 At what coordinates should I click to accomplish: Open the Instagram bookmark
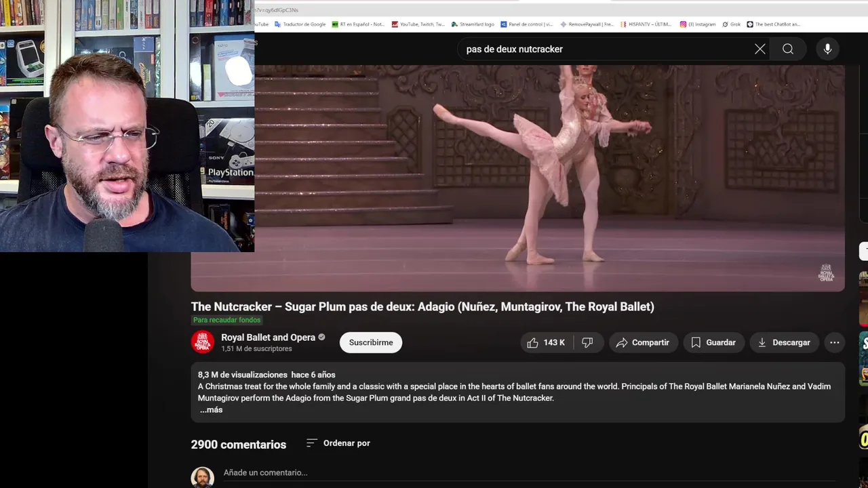click(x=698, y=24)
